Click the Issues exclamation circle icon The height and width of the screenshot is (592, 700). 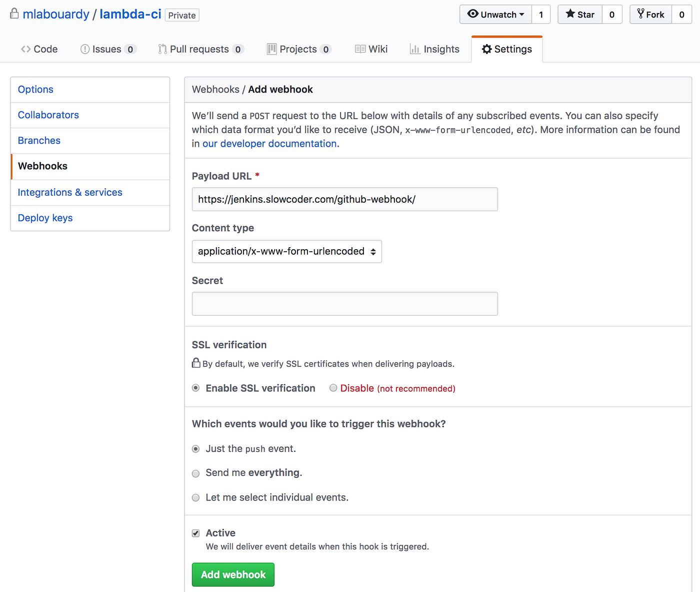[85, 49]
